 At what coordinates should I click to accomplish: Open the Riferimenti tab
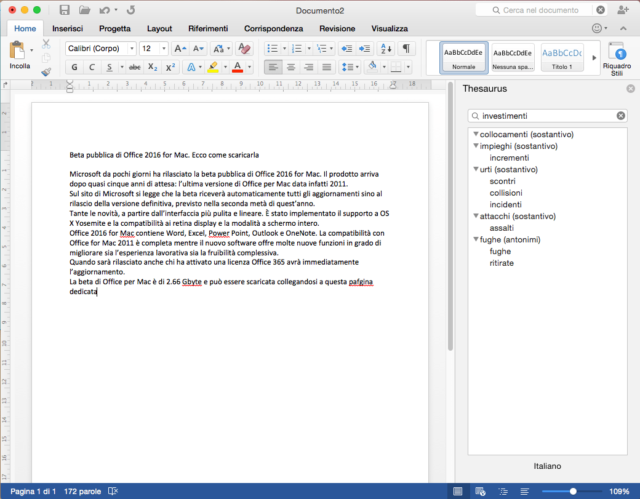pyautogui.click(x=208, y=29)
